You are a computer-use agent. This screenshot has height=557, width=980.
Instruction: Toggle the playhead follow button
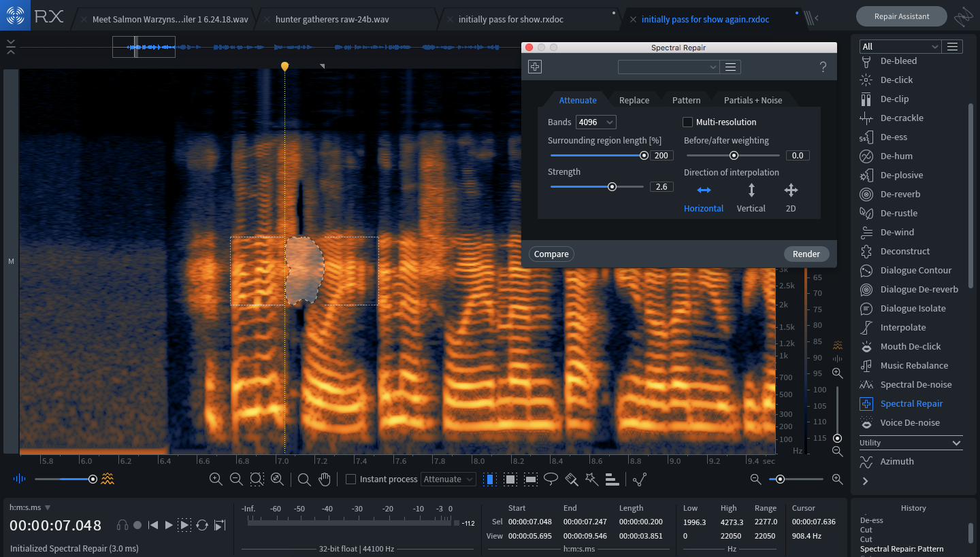coord(220,525)
